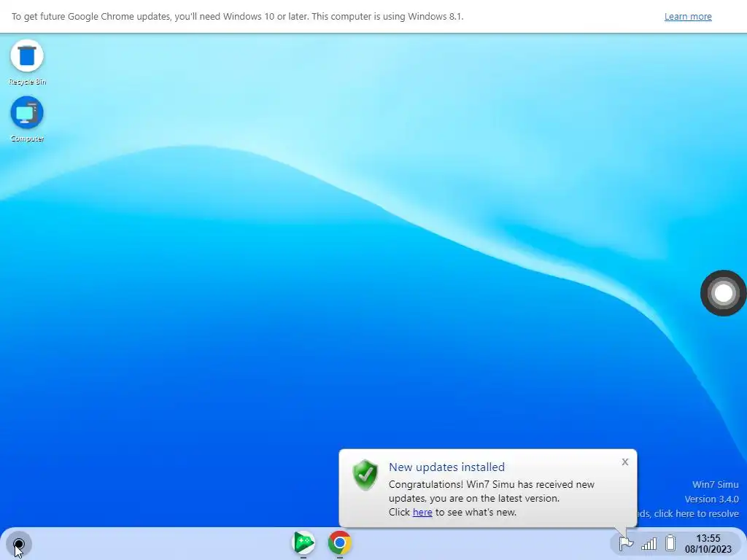Follow the 'here' link in update notification
This screenshot has height=560, width=747.
422,513
